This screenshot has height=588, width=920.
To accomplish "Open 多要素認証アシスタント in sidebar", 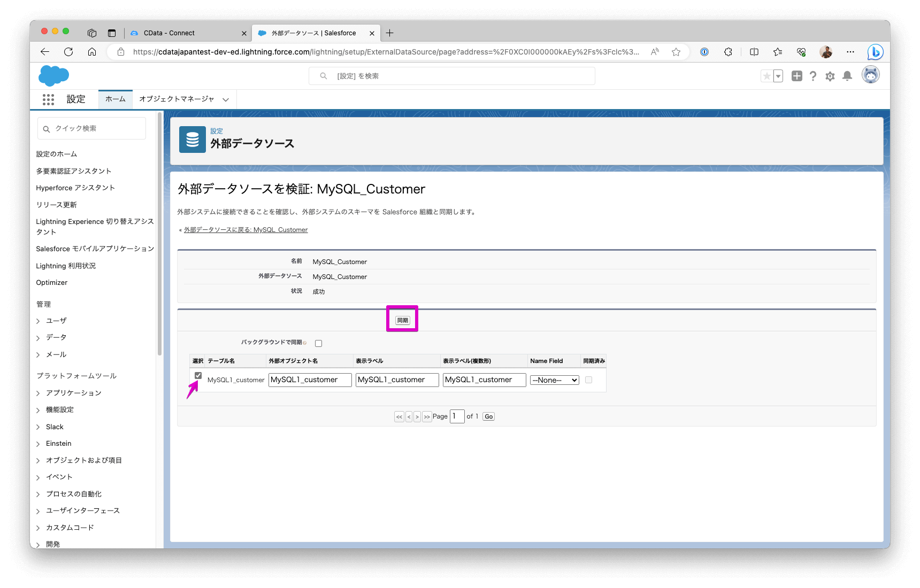I will pyautogui.click(x=74, y=171).
